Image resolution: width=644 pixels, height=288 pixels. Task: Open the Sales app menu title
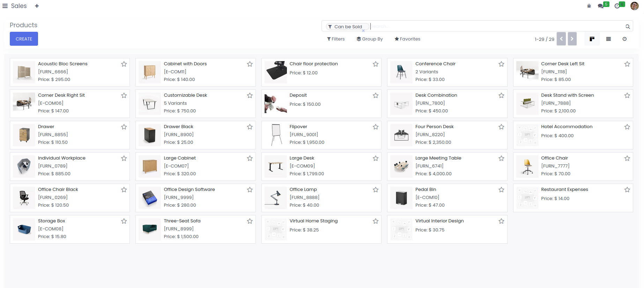point(19,6)
